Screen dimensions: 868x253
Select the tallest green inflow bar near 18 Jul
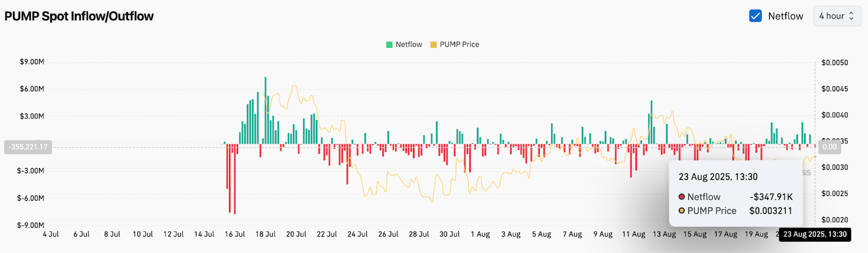coord(265,109)
